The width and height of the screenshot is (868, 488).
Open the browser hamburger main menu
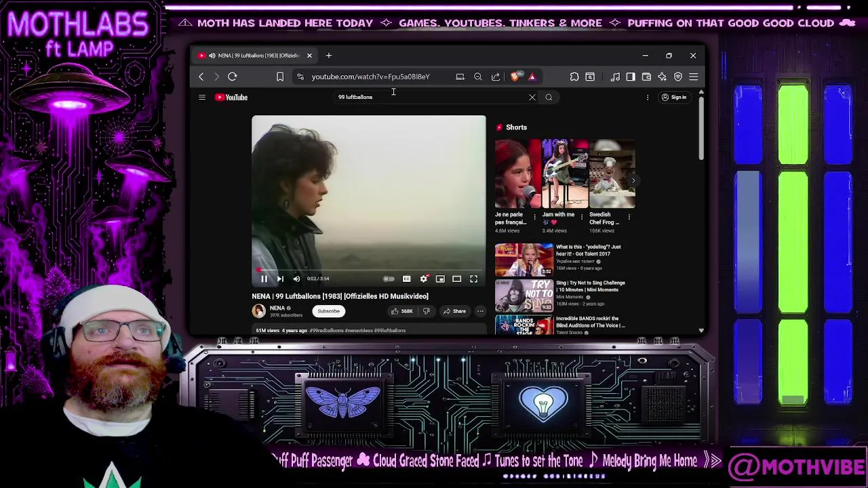click(693, 77)
